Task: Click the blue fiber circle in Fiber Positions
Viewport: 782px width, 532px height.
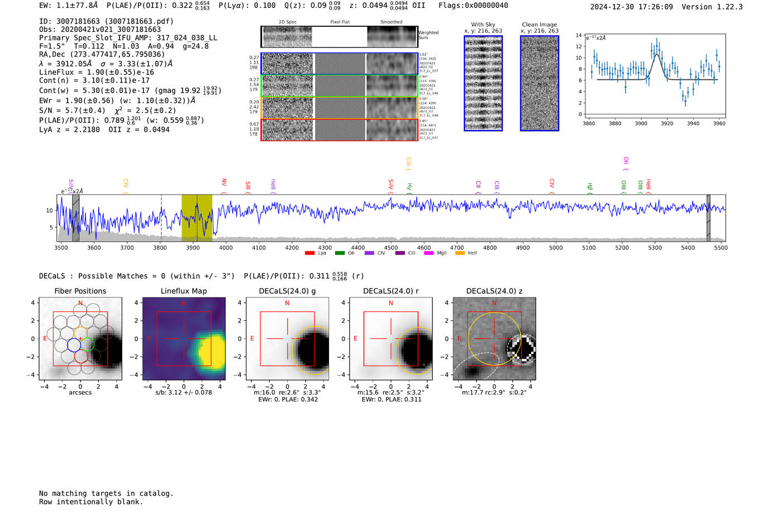Action: point(74,345)
